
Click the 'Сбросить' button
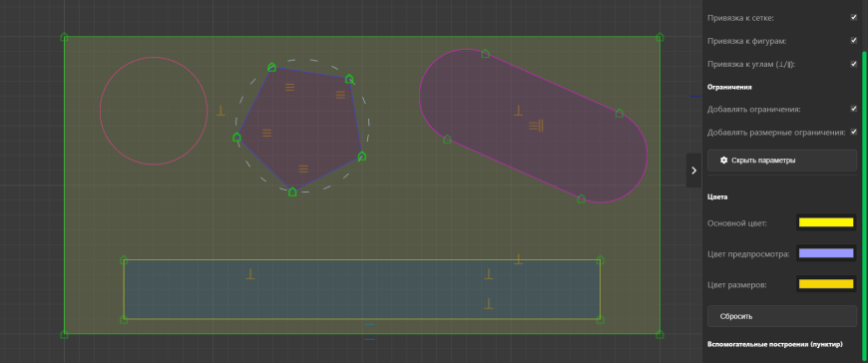coord(781,316)
